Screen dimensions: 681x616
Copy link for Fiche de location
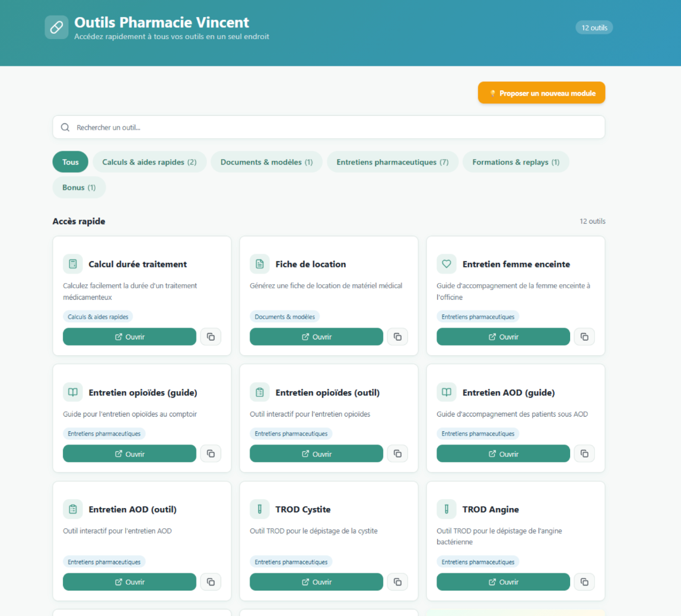click(397, 336)
